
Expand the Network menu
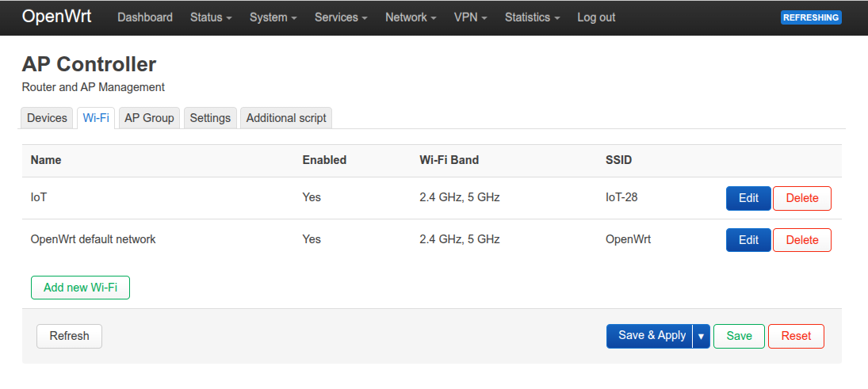coord(411,17)
